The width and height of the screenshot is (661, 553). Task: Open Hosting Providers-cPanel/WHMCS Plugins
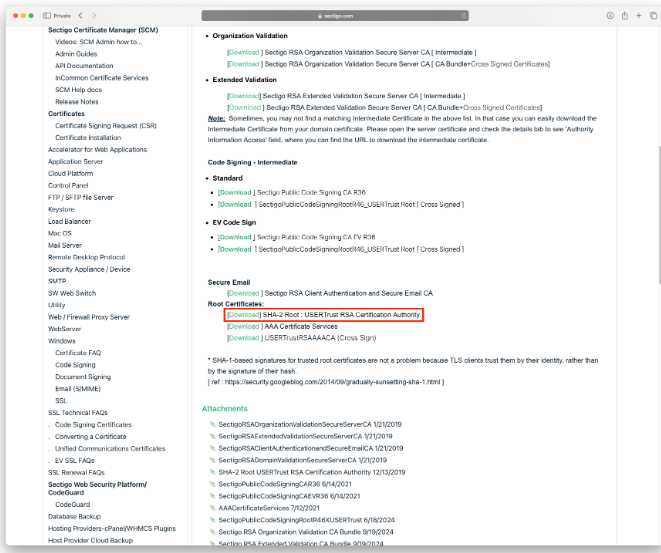112,529
